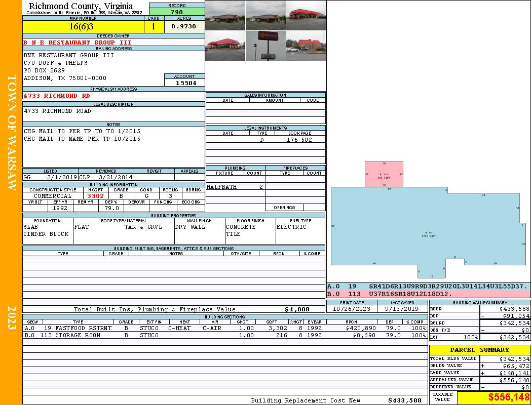
Task: Click the red TAXABLE VALUE $556,148
Action: pos(509,397)
